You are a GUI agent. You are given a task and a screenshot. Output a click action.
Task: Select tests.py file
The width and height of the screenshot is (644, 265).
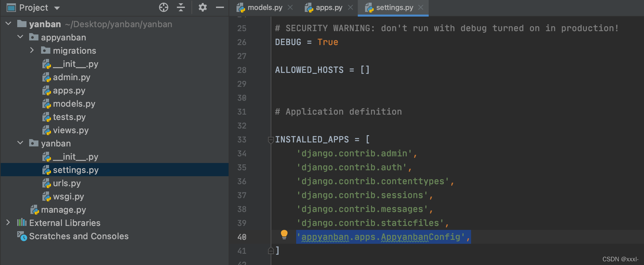[x=69, y=117]
